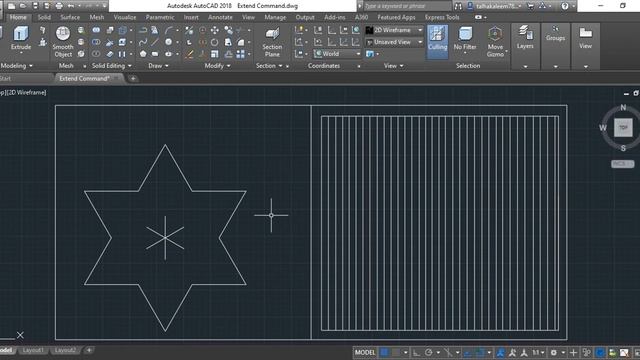Switch to the Layout2 tab
Image resolution: width=640 pixels, height=360 pixels.
click(x=65, y=350)
